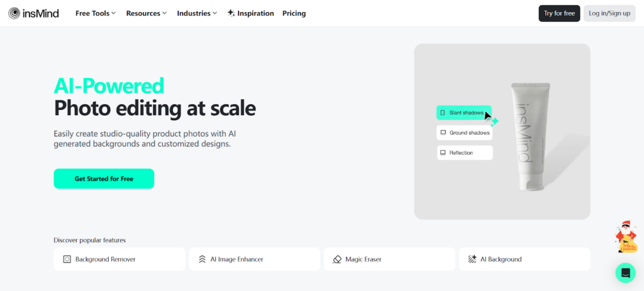Select the Slant shadows option
This screenshot has width=644, height=291.
click(464, 113)
